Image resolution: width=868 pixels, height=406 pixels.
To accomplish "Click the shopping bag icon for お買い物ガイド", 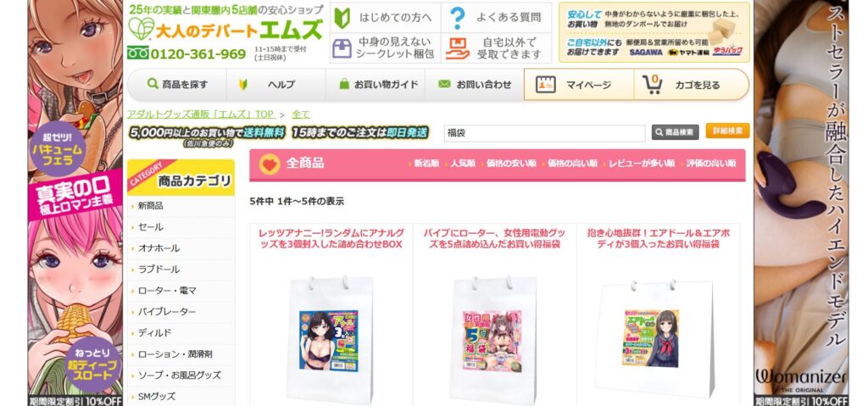I will coord(344,84).
